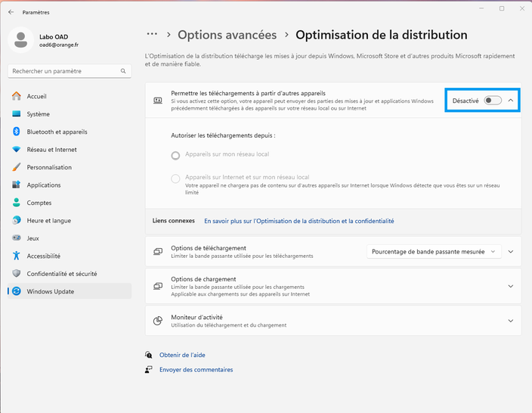Click the back arrow icon in title bar

[x=11, y=12]
